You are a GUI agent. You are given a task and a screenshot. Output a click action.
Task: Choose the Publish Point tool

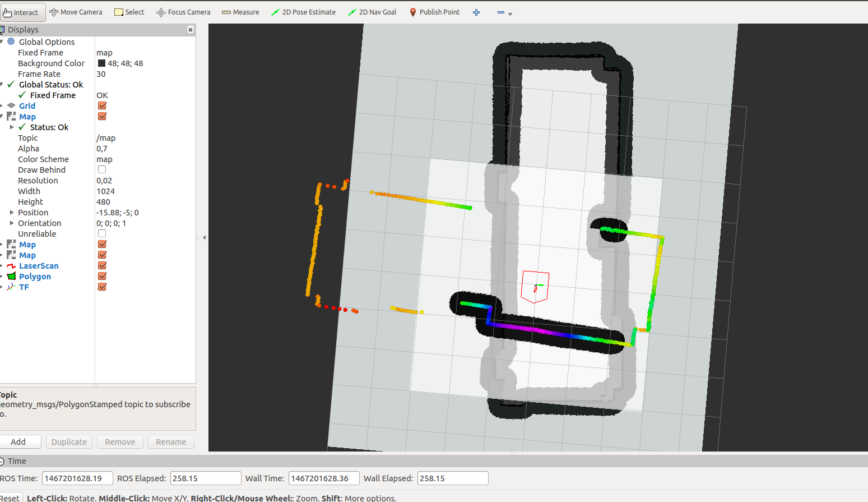[434, 12]
